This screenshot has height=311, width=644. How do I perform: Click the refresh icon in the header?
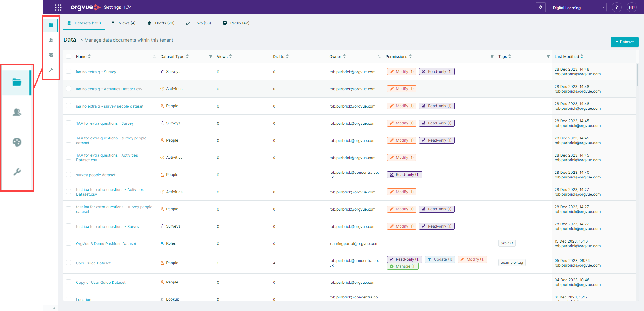(541, 7)
